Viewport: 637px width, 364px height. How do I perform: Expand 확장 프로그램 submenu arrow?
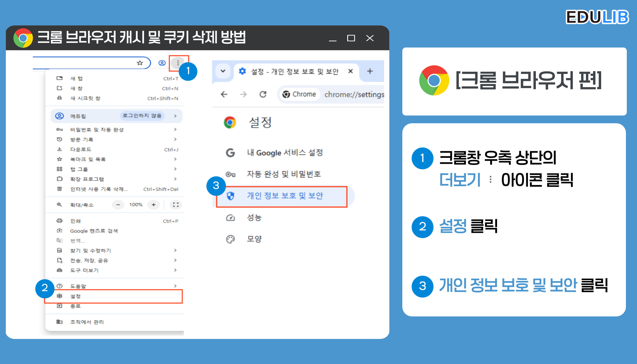pyautogui.click(x=175, y=179)
